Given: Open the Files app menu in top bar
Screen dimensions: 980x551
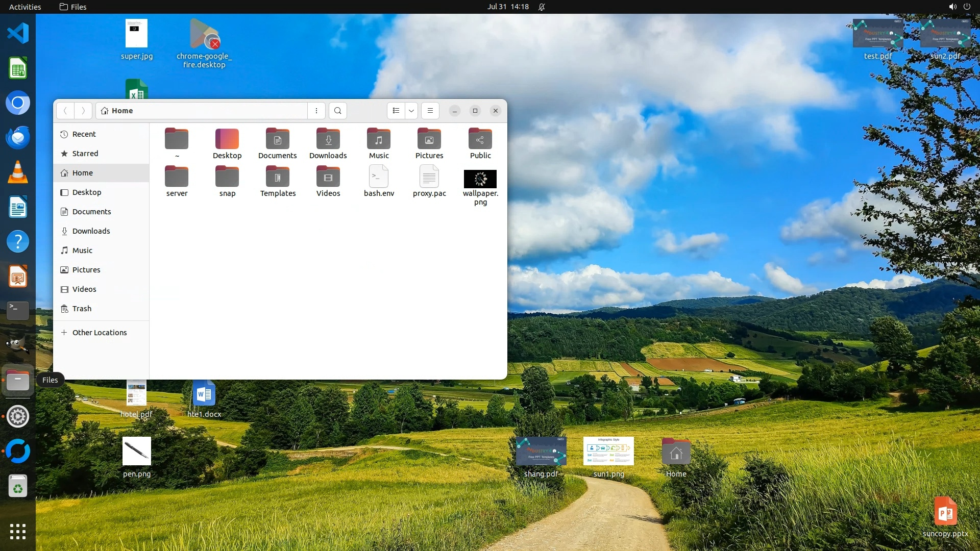Looking at the screenshot, I should pyautogui.click(x=73, y=7).
